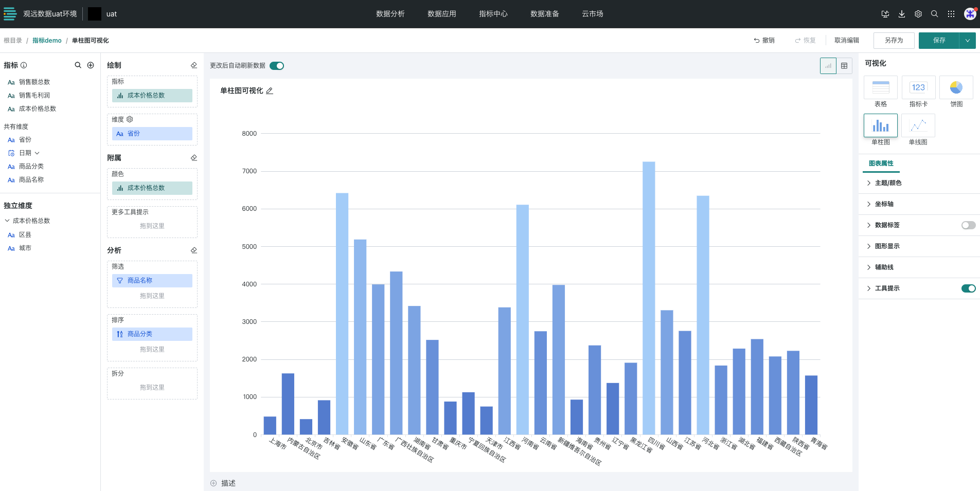Open the 数据准备 top menu
The image size is (980, 491).
click(x=544, y=14)
